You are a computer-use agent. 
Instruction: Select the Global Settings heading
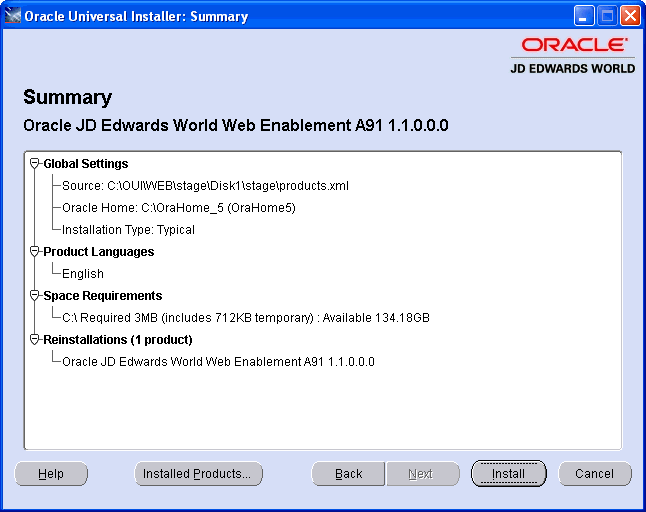click(86, 164)
